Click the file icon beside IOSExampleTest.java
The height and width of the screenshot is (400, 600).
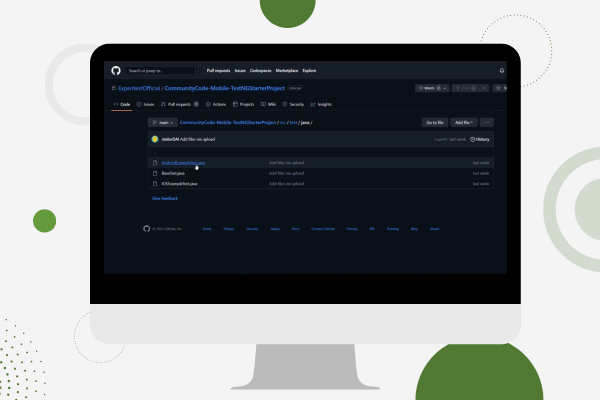click(x=155, y=184)
